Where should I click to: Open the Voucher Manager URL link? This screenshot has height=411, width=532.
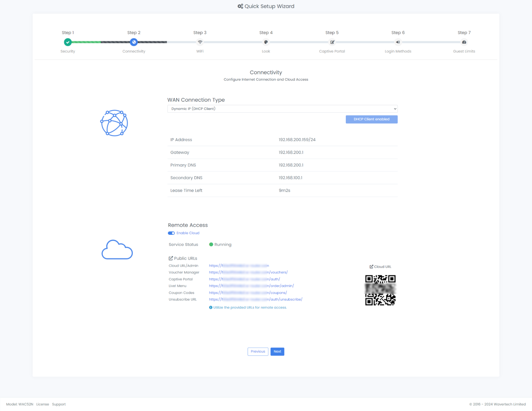click(248, 273)
